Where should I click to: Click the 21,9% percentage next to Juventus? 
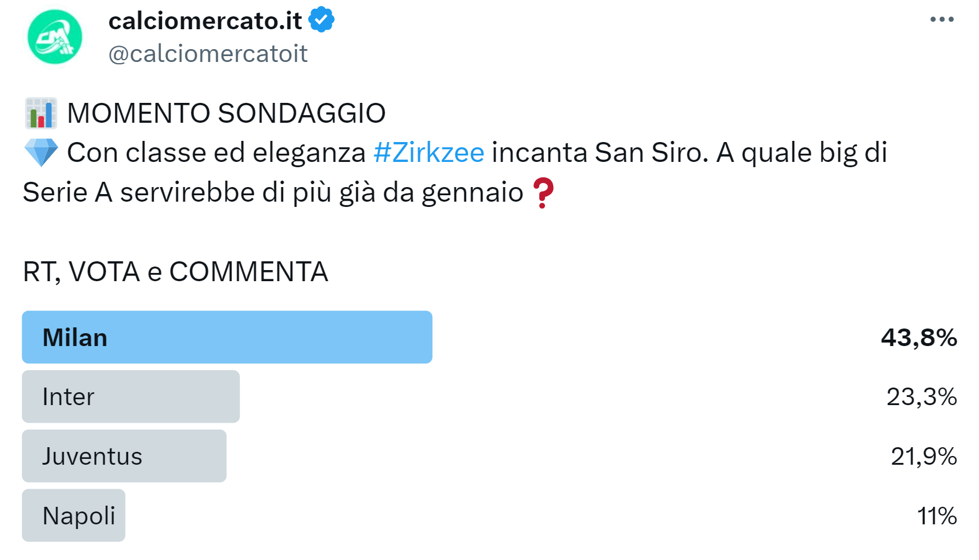coord(923,456)
